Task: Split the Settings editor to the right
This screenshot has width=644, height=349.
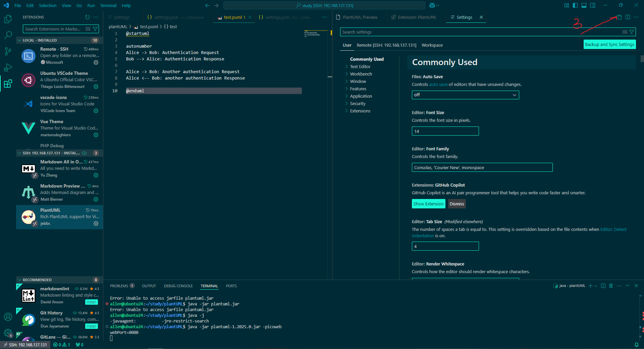Action: pyautogui.click(x=628, y=17)
